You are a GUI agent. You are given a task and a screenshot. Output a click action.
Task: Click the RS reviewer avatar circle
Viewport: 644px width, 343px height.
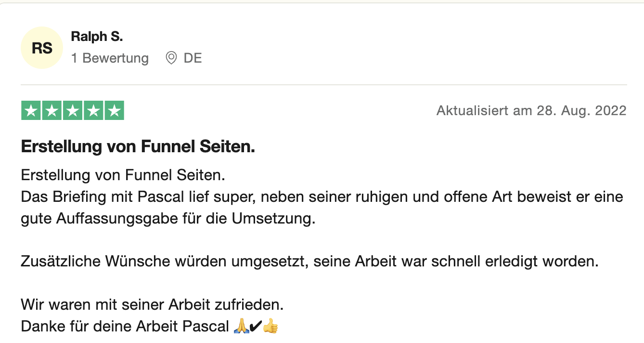[42, 48]
